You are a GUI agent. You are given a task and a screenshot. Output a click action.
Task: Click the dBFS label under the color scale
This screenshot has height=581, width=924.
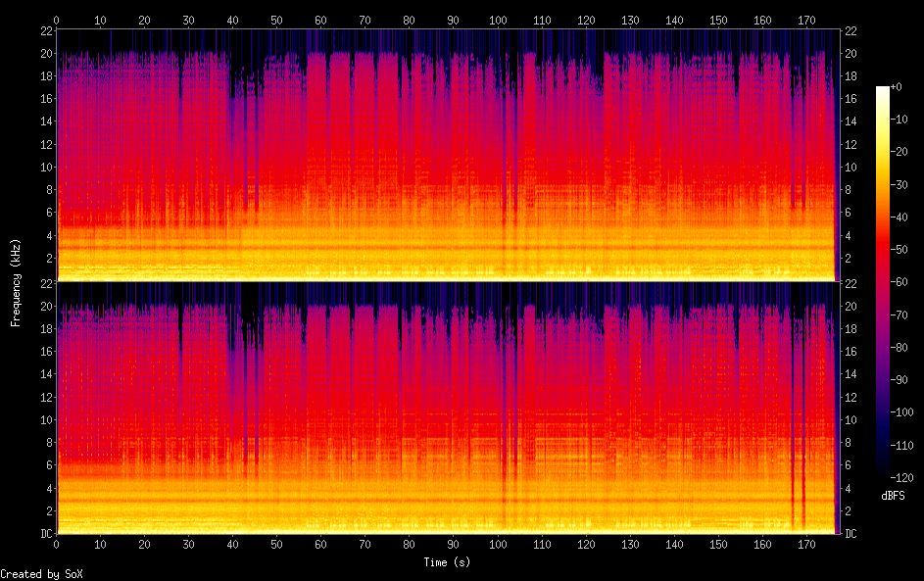893,496
